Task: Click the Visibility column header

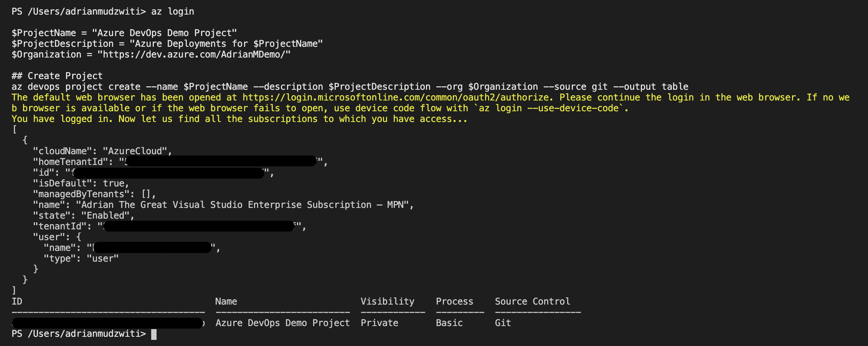Action: (388, 302)
